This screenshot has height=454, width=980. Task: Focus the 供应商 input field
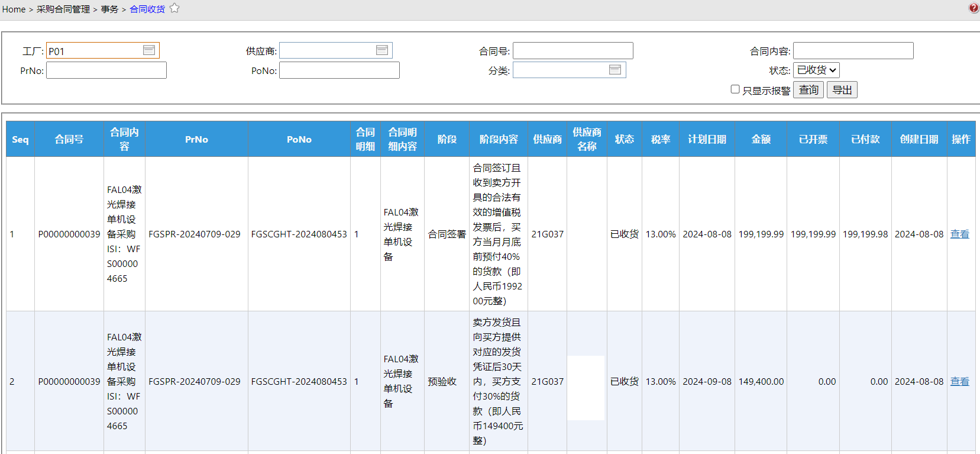coord(336,50)
